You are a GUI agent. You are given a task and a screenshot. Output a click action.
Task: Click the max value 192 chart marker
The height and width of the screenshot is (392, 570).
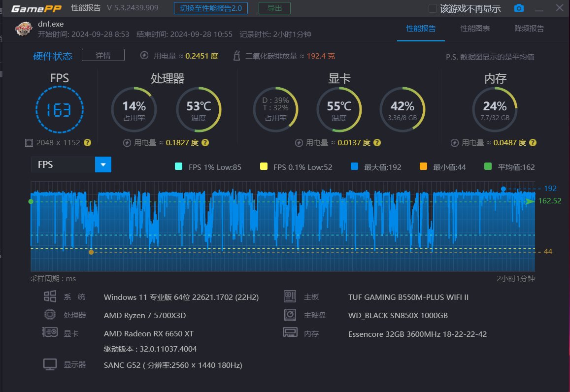click(x=503, y=189)
